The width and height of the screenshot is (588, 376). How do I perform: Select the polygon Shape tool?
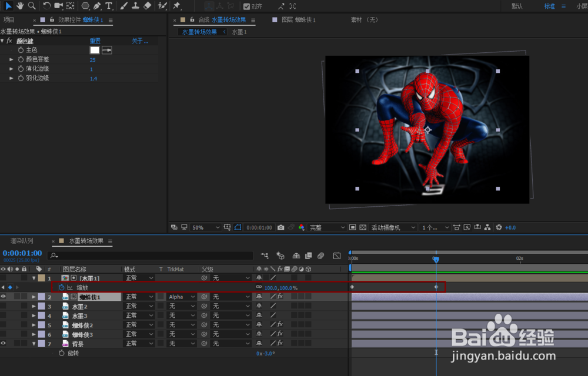[85, 6]
